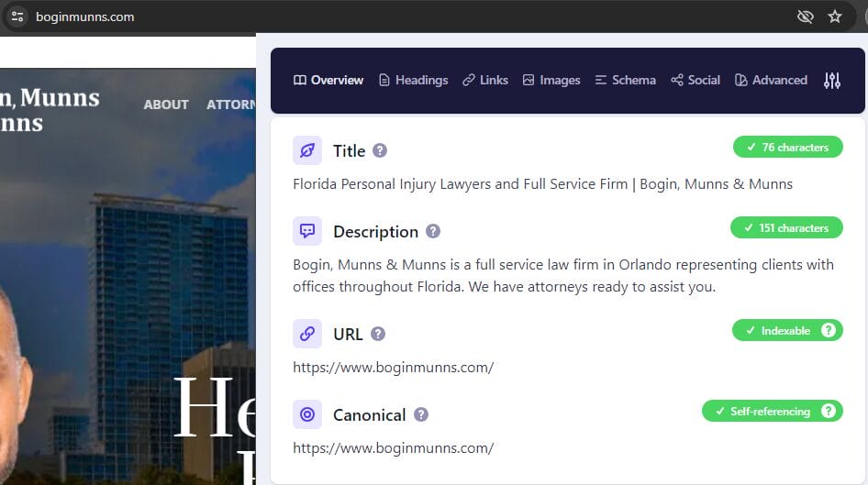
Task: Show help for the Description field
Action: (433, 231)
